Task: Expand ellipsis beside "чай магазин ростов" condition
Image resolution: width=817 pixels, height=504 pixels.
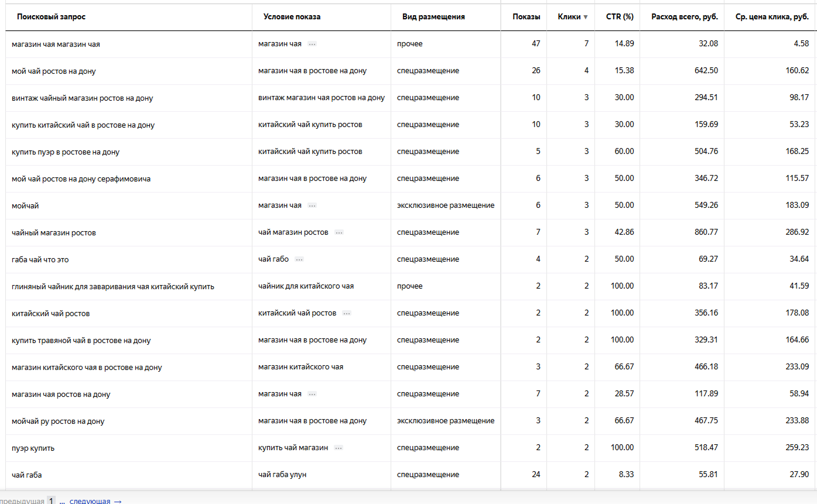Action: click(x=339, y=232)
